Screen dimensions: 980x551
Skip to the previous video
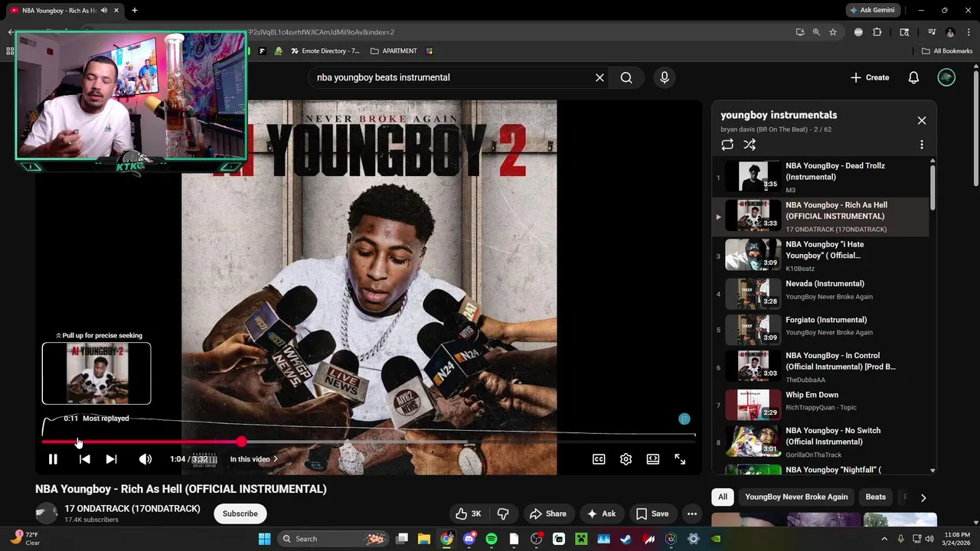coord(84,459)
